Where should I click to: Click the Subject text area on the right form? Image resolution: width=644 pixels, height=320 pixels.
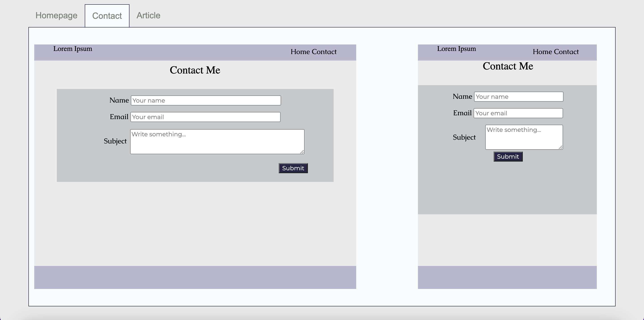[523, 137]
